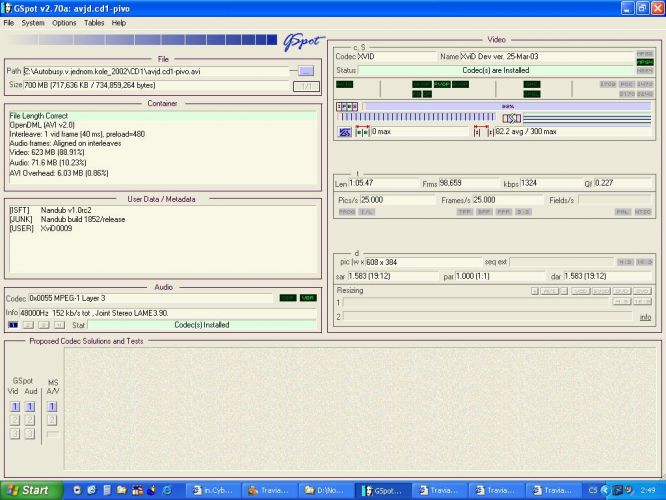The image size is (666, 500).
Task: Click the picture size field 608 x 384
Action: tap(423, 262)
